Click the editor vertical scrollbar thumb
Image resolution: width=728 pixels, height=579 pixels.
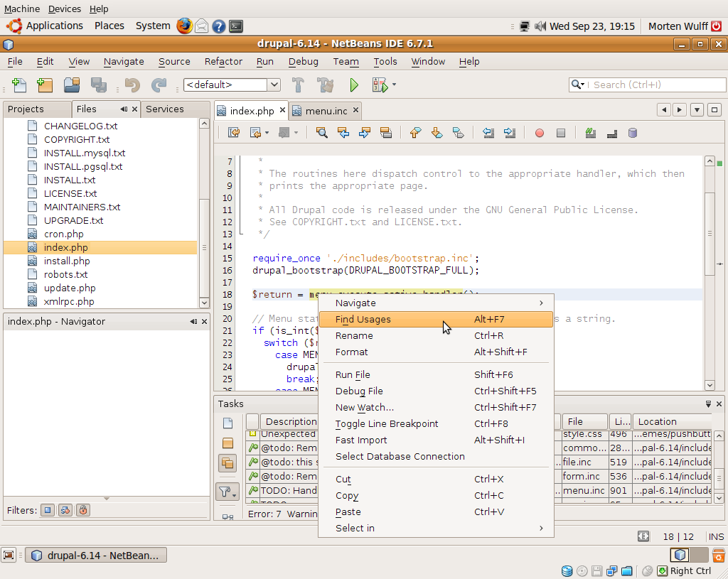click(x=710, y=233)
